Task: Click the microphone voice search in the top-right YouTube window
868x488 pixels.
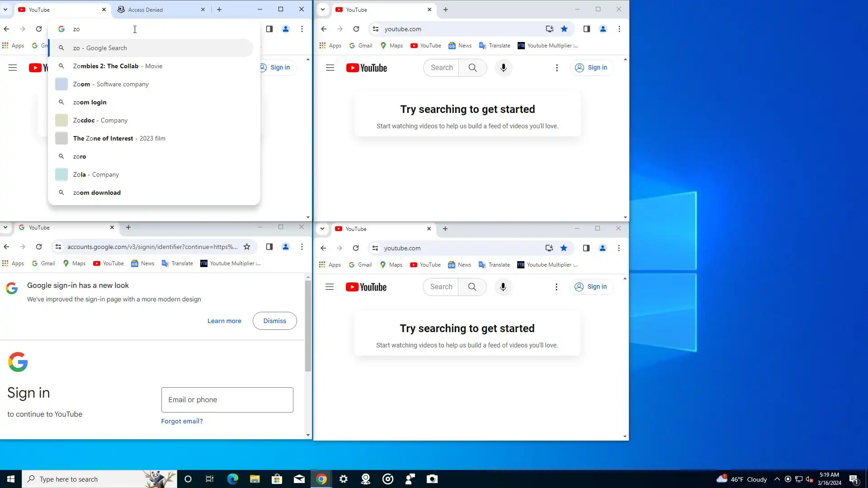Action: pyautogui.click(x=503, y=68)
